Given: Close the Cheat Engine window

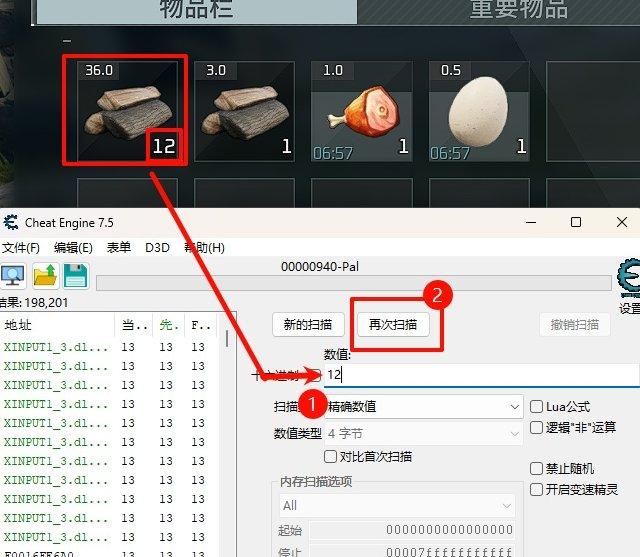Looking at the screenshot, I should click(x=622, y=222).
